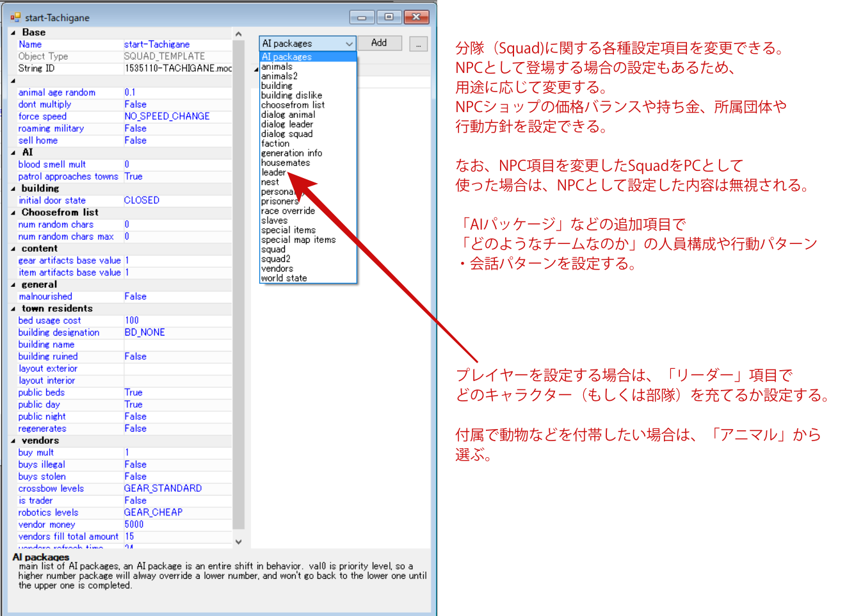Select 'world state' list entry
The height and width of the screenshot is (616, 863).
(x=284, y=278)
